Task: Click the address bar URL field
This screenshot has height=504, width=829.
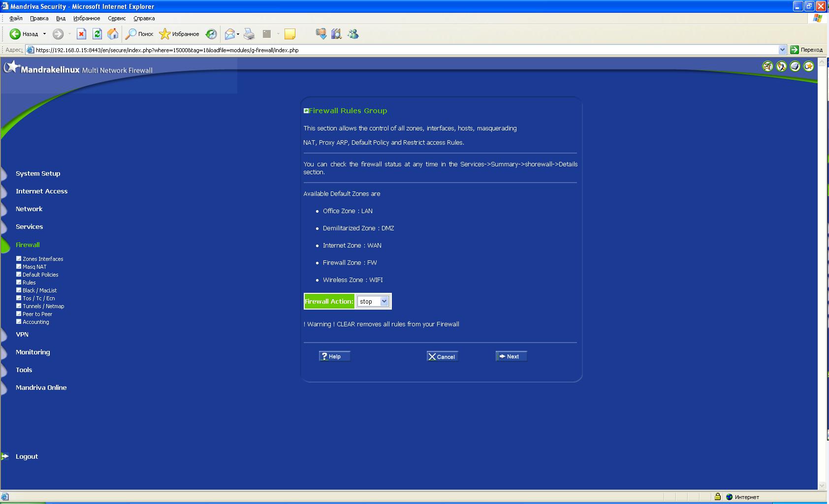Action: click(406, 50)
